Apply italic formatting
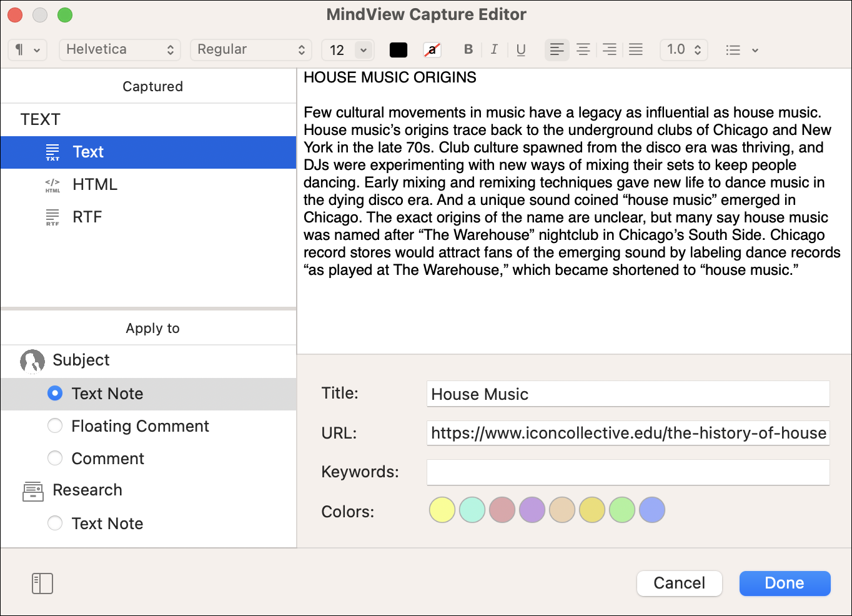 coord(494,49)
